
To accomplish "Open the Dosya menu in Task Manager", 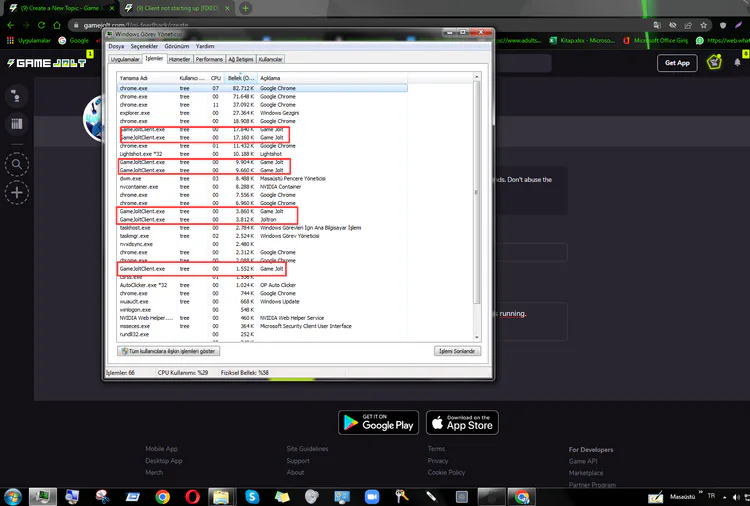I will click(x=116, y=46).
